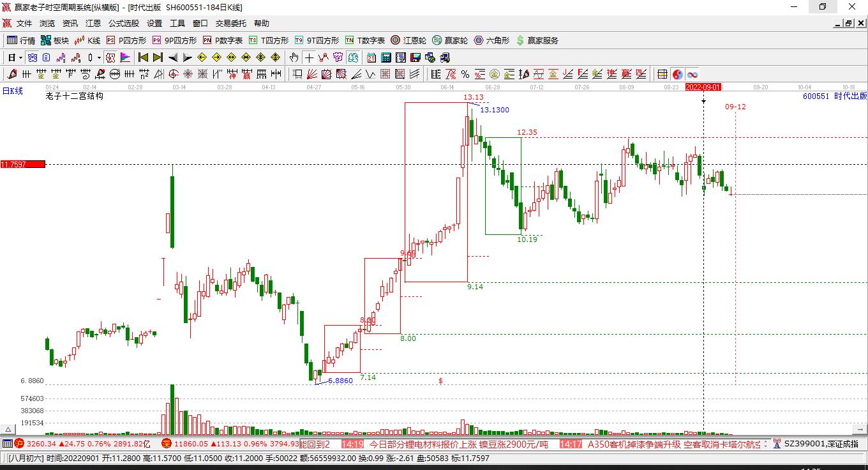This screenshot has height=470, width=868.
Task: Select the red fan lines tool
Action: point(311,74)
